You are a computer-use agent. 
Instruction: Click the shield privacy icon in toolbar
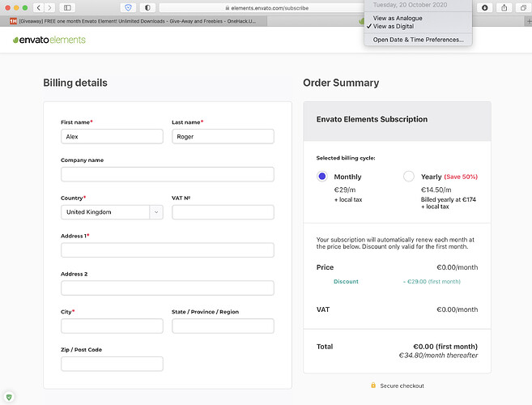pyautogui.click(x=127, y=7)
